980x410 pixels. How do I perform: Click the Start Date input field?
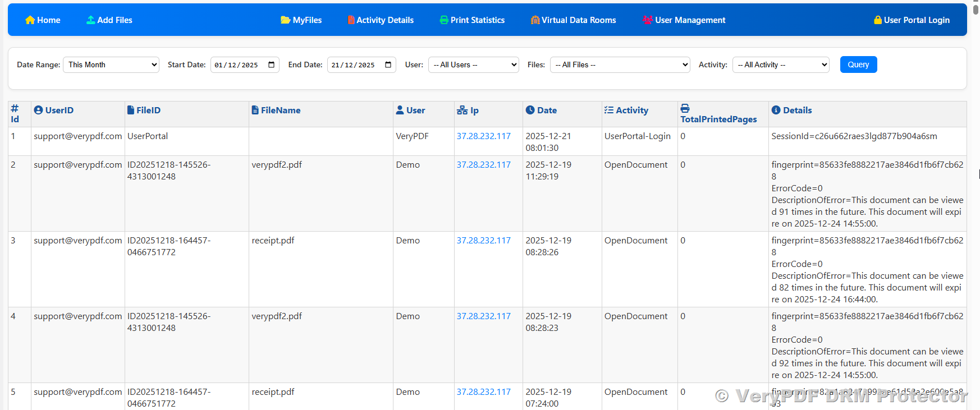(x=239, y=65)
